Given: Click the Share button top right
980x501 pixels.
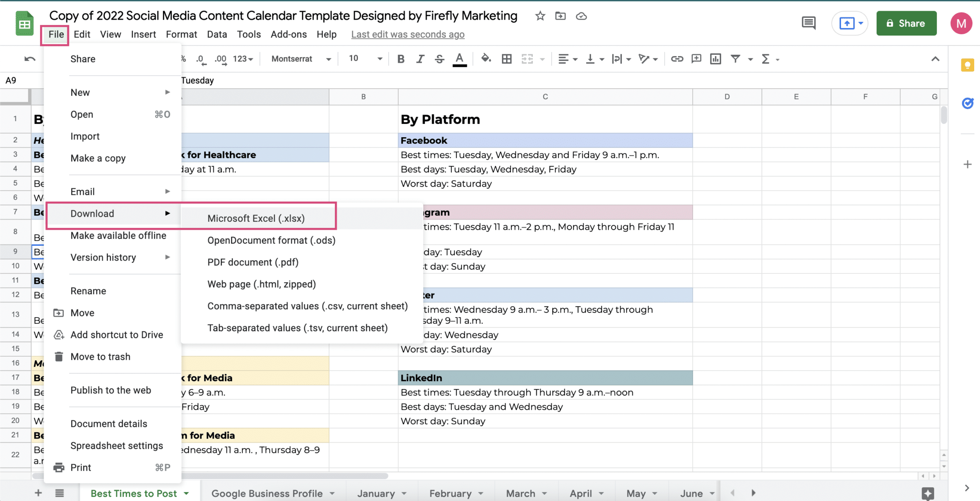Looking at the screenshot, I should coord(905,23).
